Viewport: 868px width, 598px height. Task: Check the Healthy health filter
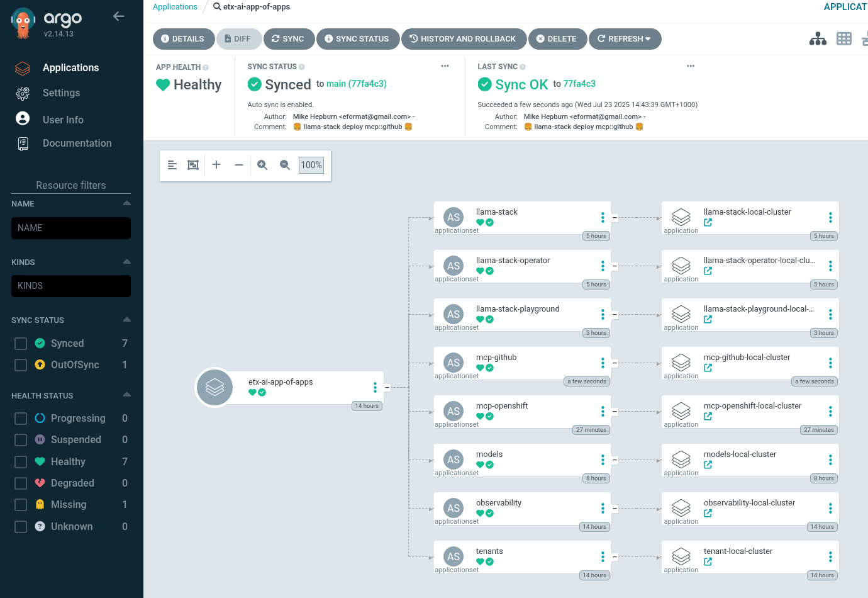[x=21, y=461]
